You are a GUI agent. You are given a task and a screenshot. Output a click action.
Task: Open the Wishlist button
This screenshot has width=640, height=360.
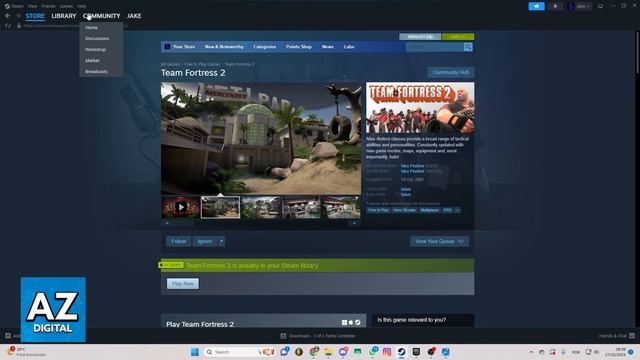coord(420,37)
